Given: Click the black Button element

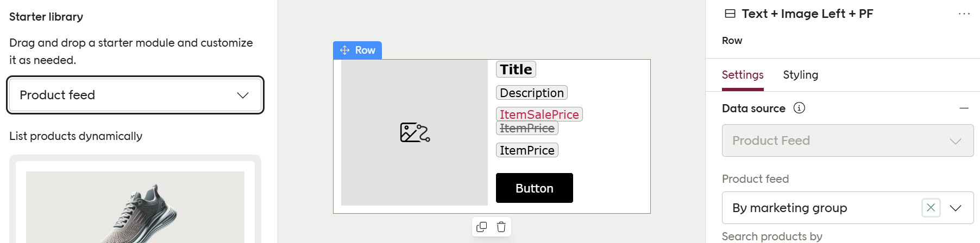Looking at the screenshot, I should click(x=534, y=188).
